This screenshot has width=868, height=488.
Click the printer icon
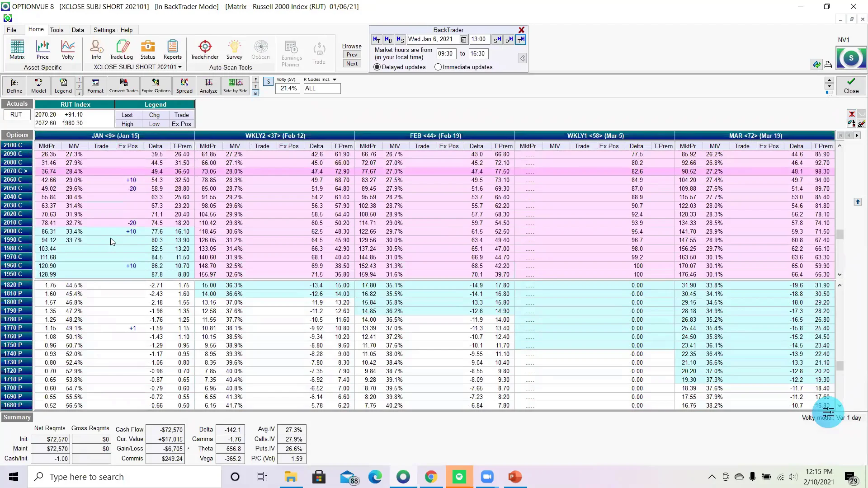(x=828, y=65)
